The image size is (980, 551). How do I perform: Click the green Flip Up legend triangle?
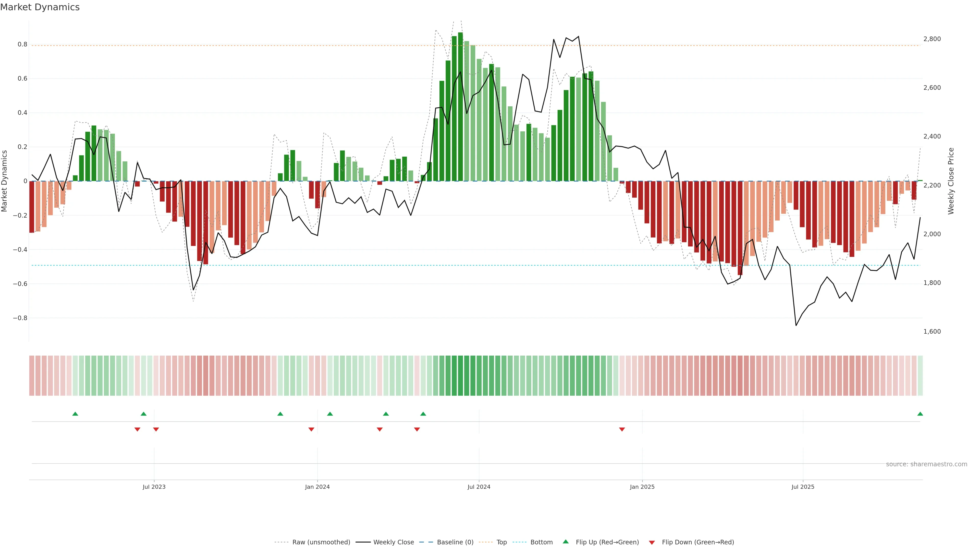(x=565, y=542)
